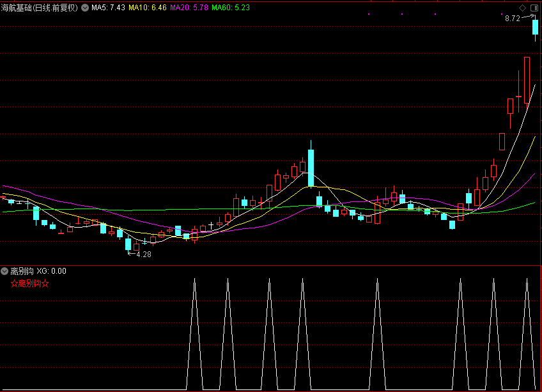The image size is (542, 392).
Task: Toggle the side panel icon at top-right
Action: pos(534,8)
